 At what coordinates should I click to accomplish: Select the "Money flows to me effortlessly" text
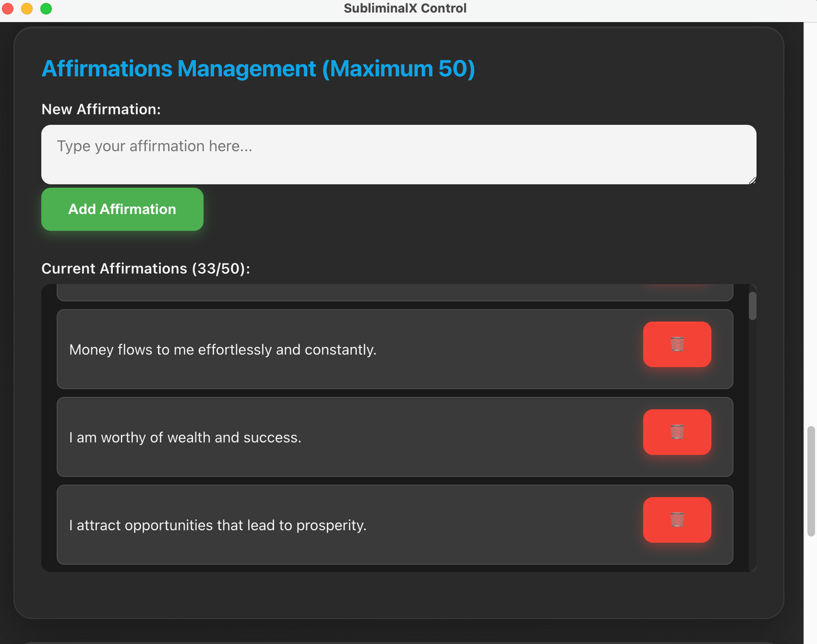click(223, 349)
